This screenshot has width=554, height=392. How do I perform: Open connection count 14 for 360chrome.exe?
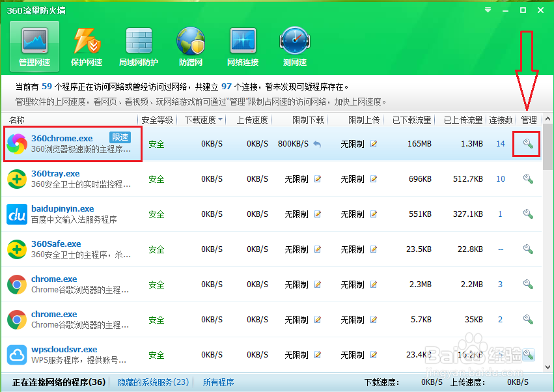[501, 143]
